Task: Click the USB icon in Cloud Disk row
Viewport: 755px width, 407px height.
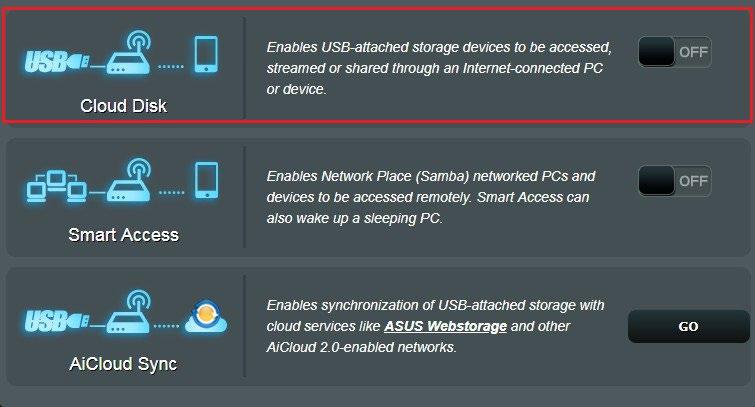Action: point(57,62)
